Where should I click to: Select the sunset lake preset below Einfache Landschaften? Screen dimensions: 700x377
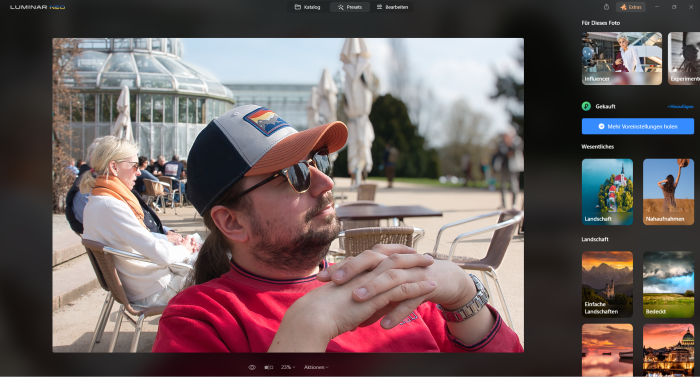607,350
